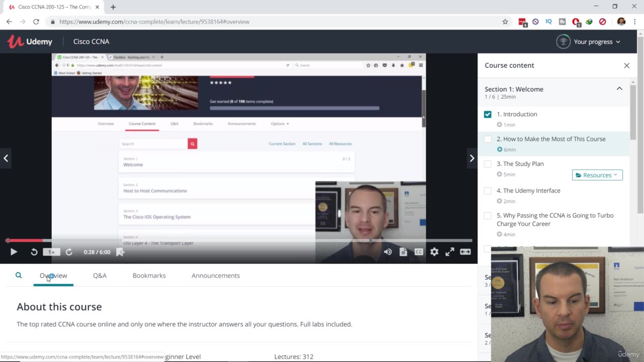Click the forward skip icon

click(69, 252)
